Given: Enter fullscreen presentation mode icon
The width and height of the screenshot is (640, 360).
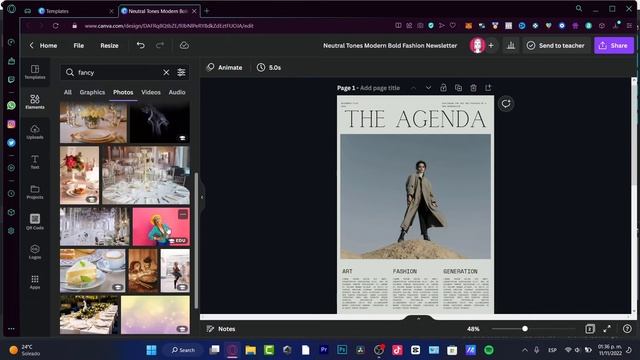Looking at the screenshot, I should pyautogui.click(x=607, y=329).
